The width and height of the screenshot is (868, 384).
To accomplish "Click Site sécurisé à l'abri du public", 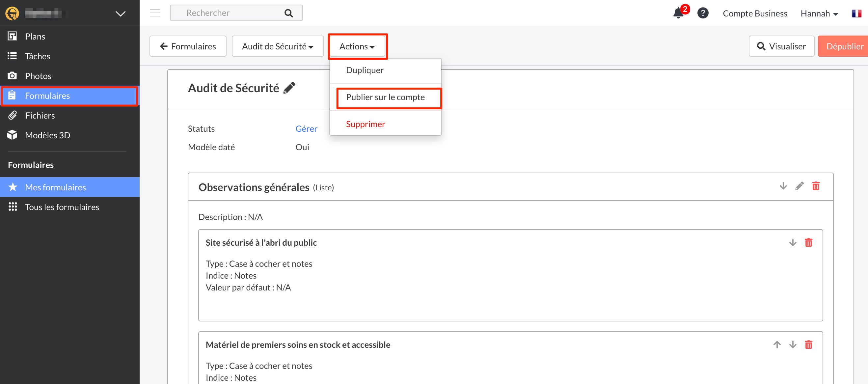I will [261, 243].
